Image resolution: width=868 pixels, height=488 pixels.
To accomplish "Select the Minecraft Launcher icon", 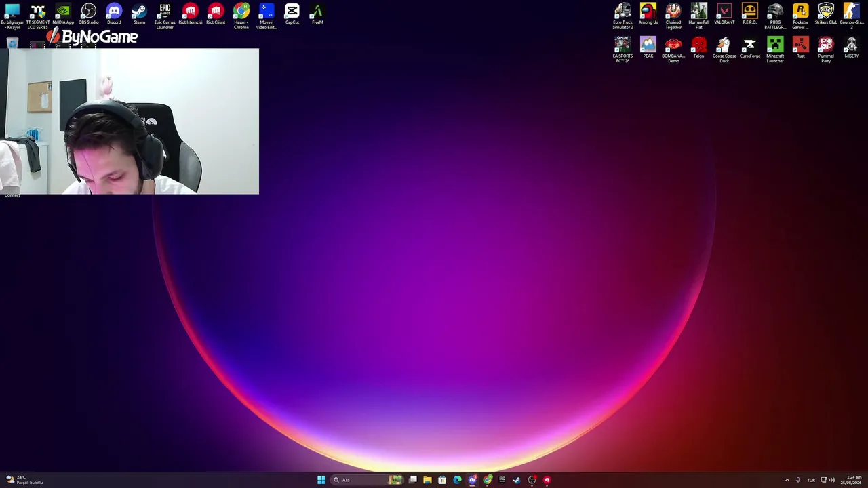I will pos(775,50).
